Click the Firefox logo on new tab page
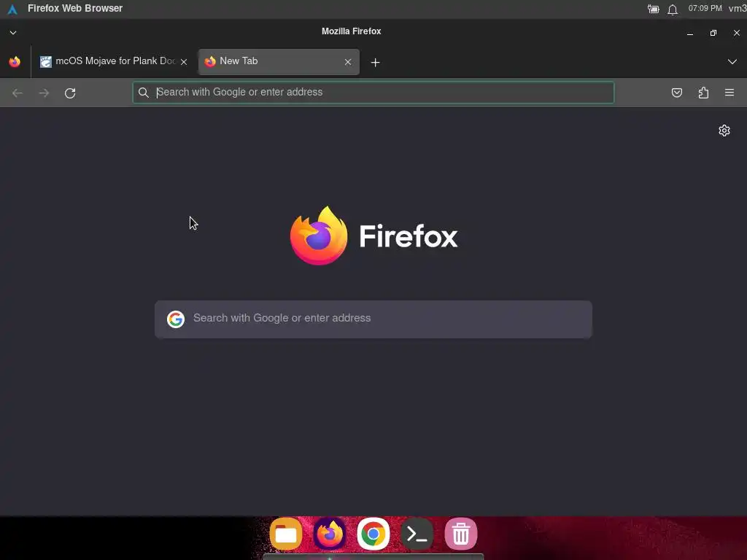The image size is (747, 560). click(374, 236)
